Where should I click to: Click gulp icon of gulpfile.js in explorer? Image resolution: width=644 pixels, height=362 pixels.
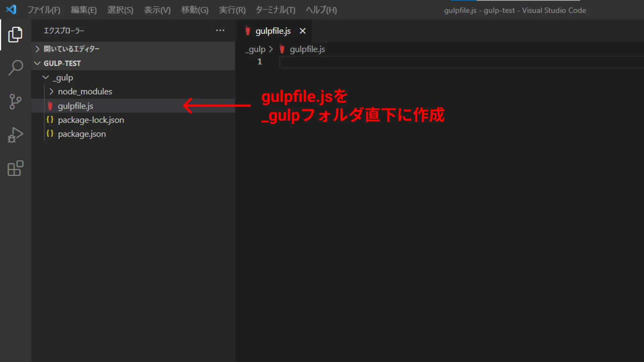pyautogui.click(x=50, y=106)
